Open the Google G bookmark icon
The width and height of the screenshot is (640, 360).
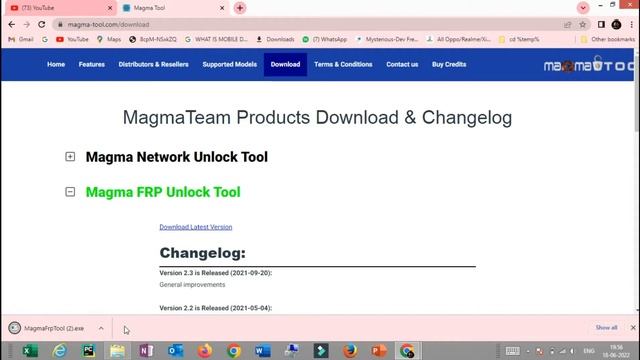click(45, 39)
